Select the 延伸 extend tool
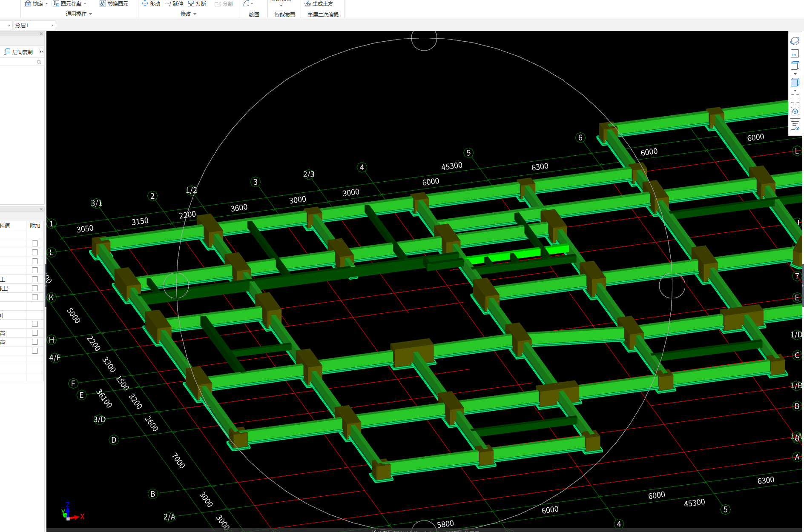The height and width of the screenshot is (532, 804). pos(174,3)
